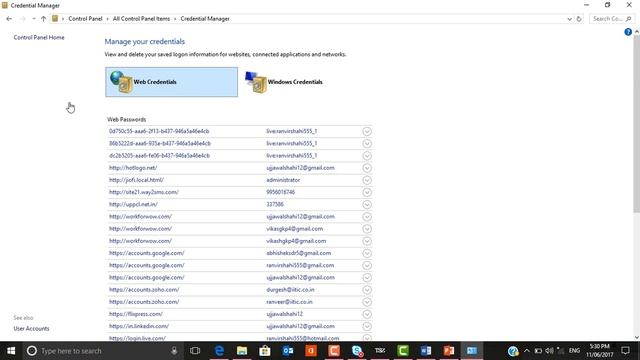This screenshot has height=360, width=640.
Task: Expand the site21.way2sms.com credential chevron
Action: click(x=367, y=192)
